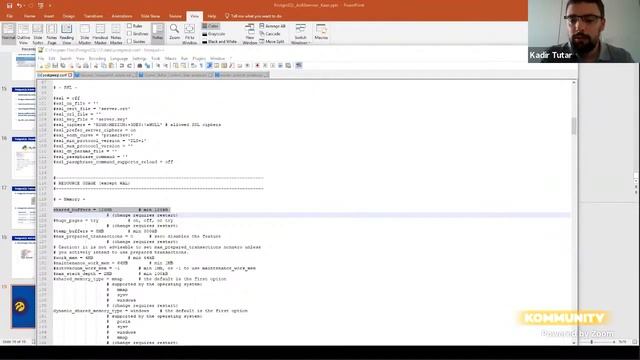Select slide 15 thumbnail
The height and width of the screenshot is (360, 640).
coord(23,108)
